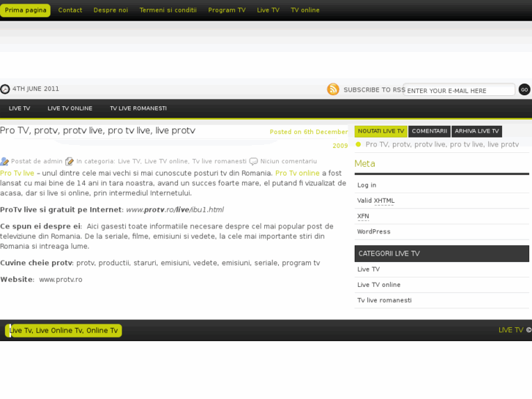
Task: Open the admin author link
Action: pos(53,161)
